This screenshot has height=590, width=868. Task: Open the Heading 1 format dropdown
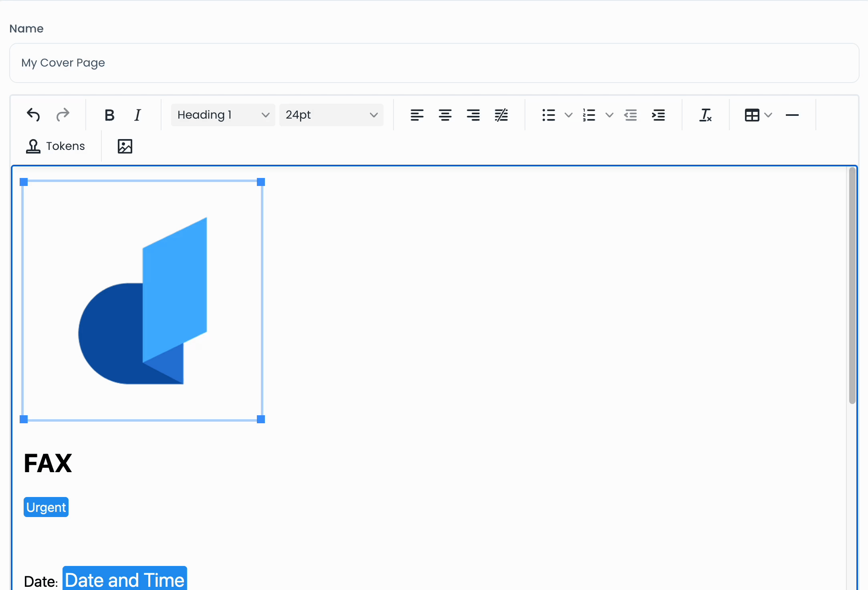(x=223, y=115)
